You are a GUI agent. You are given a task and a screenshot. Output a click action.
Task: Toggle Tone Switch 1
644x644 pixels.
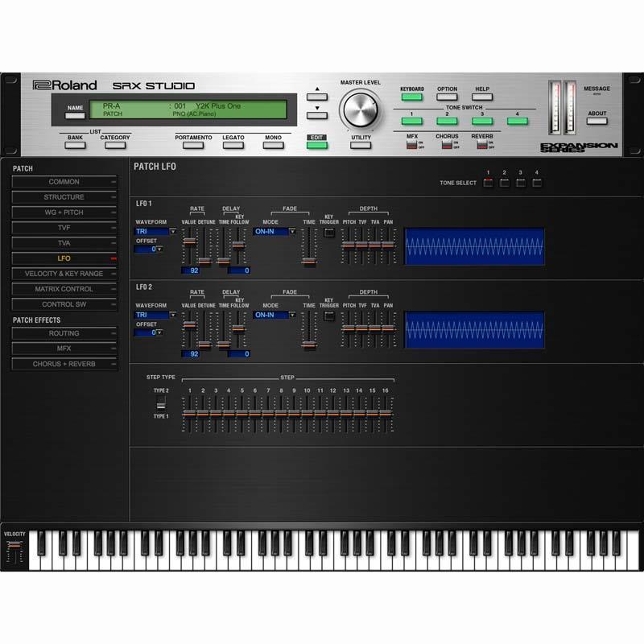[x=411, y=122]
